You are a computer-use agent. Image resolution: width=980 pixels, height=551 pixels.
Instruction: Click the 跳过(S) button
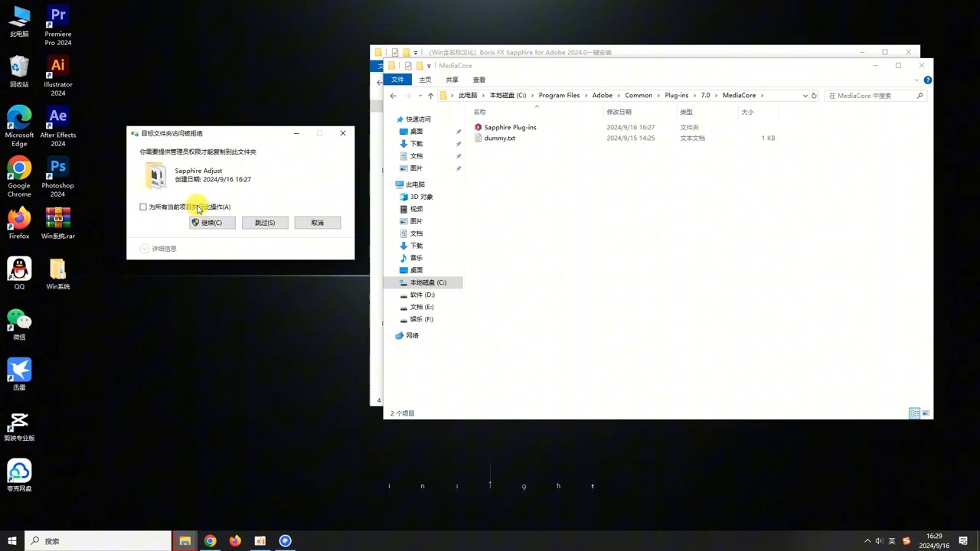265,223
